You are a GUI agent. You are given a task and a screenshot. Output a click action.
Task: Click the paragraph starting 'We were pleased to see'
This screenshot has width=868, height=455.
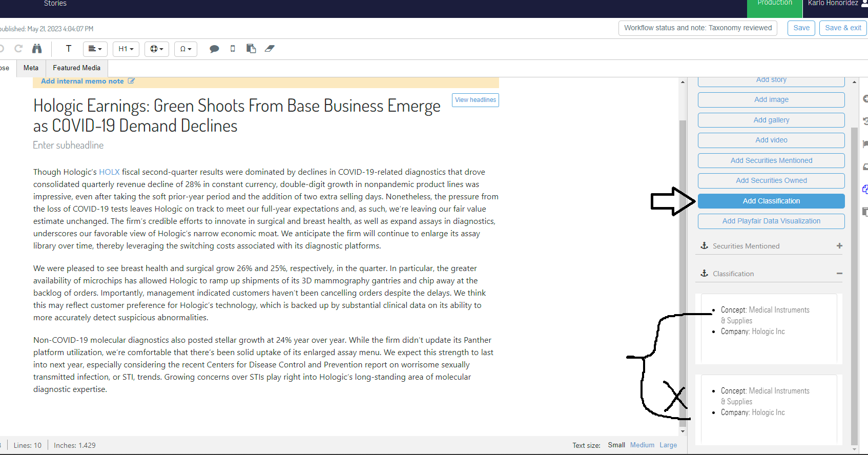[260, 293]
